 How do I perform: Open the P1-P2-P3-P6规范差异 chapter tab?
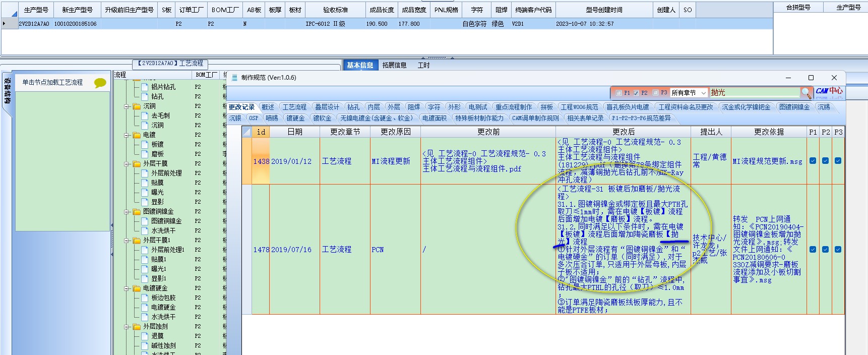pos(641,118)
